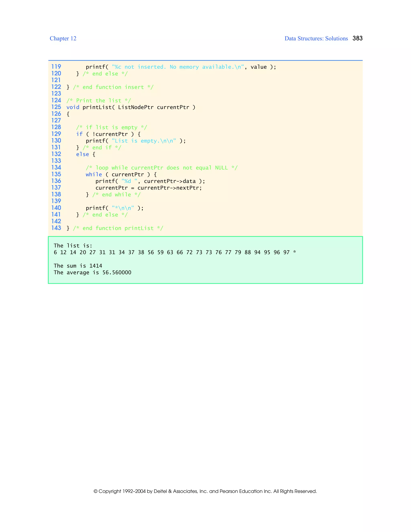Click page number 383

click(357, 38)
